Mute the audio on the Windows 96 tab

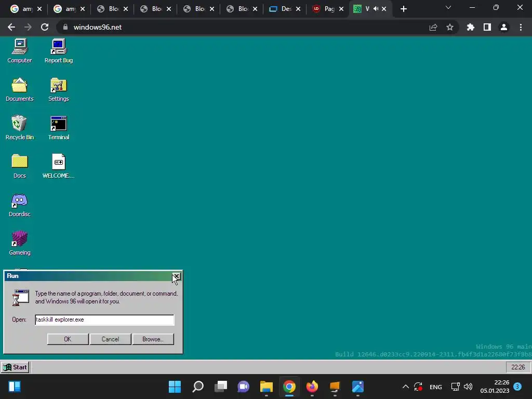(376, 9)
